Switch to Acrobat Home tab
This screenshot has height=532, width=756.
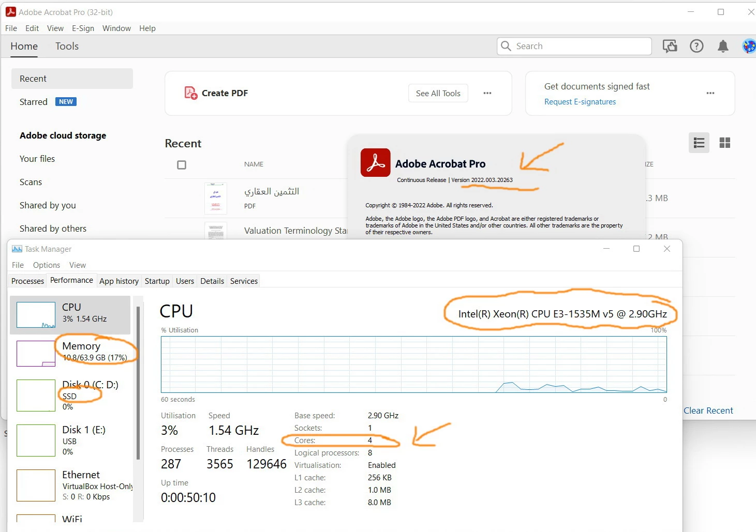point(24,46)
